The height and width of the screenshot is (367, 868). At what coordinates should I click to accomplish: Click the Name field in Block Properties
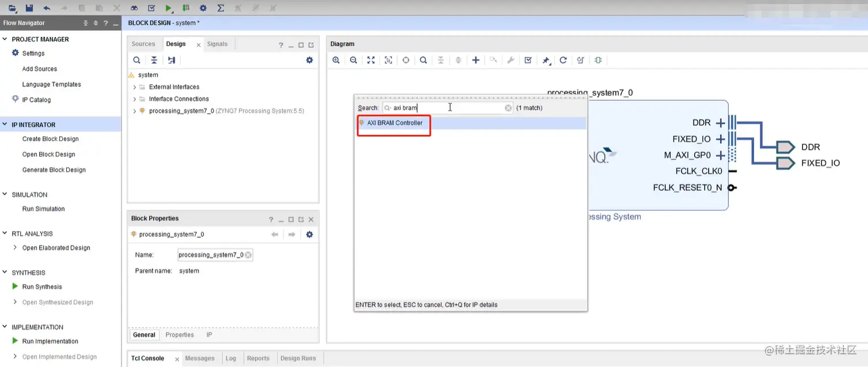pyautogui.click(x=215, y=255)
